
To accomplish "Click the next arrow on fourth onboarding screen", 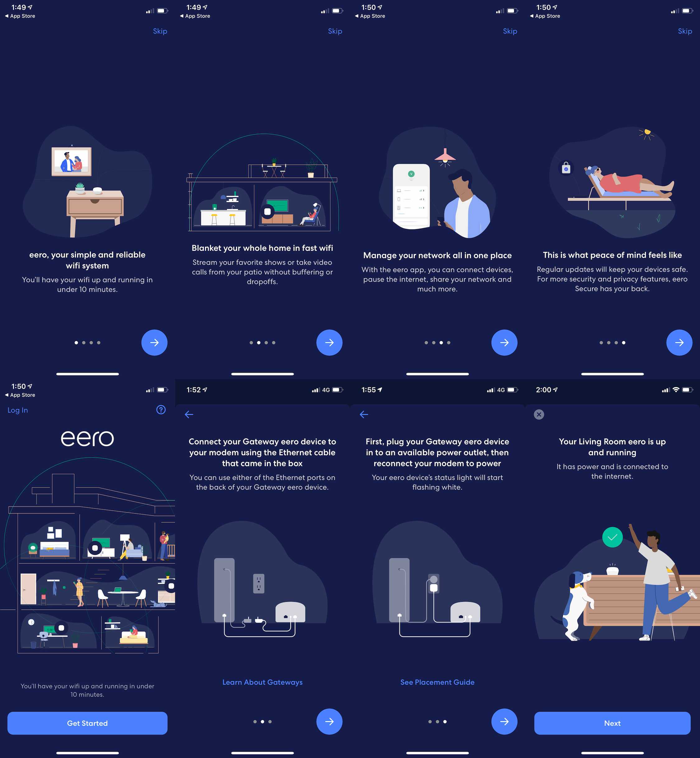I will (679, 342).
